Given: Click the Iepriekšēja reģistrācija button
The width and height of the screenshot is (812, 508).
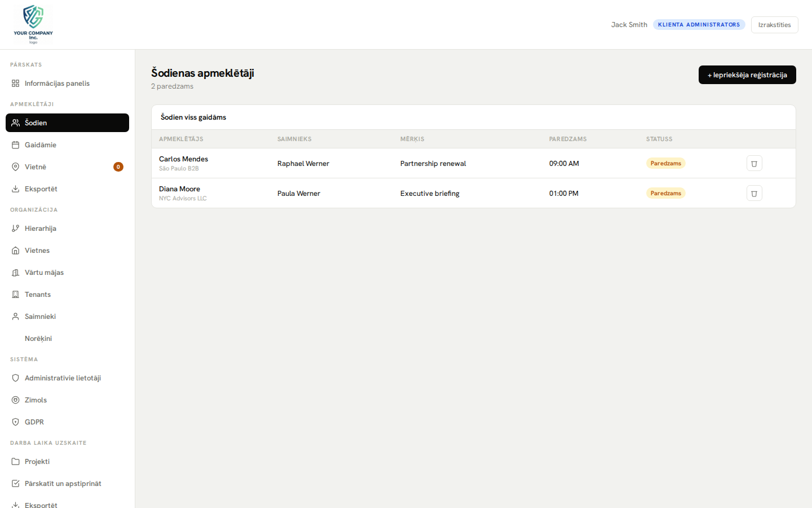Looking at the screenshot, I should click(747, 75).
